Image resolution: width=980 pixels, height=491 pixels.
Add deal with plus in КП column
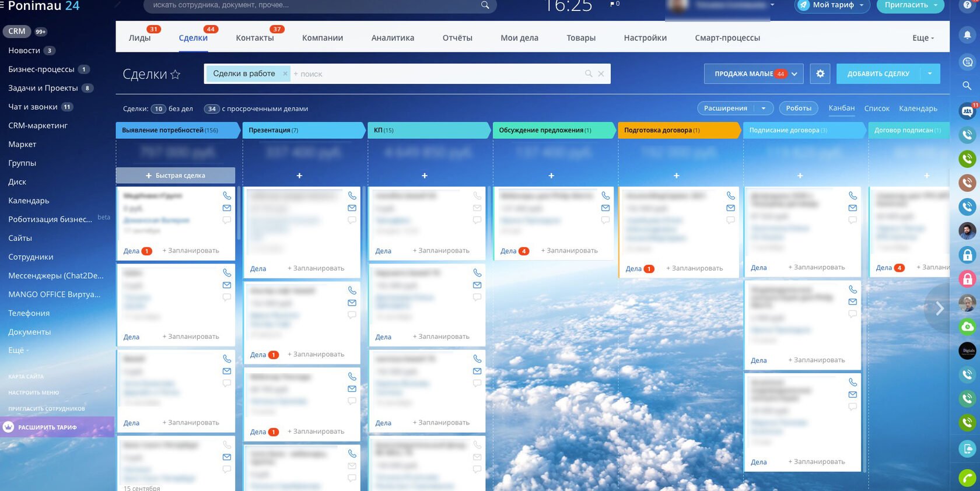[x=425, y=176]
